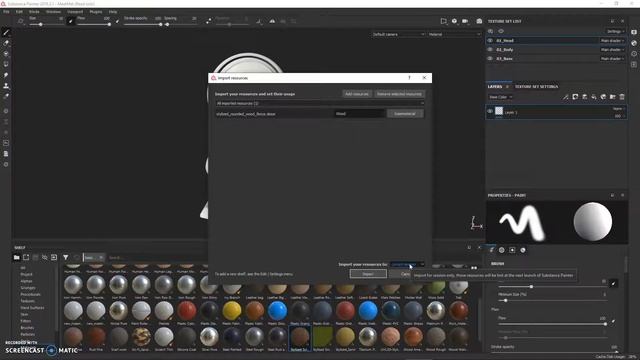Image resolution: width=640 pixels, height=360 pixels.
Task: Open Main shader dropdown for 01_Head
Action: click(x=612, y=40)
